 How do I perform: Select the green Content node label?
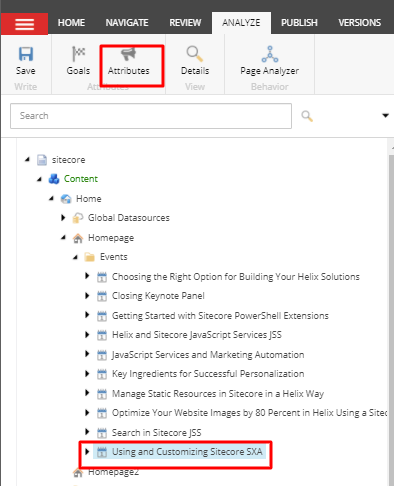click(x=81, y=179)
